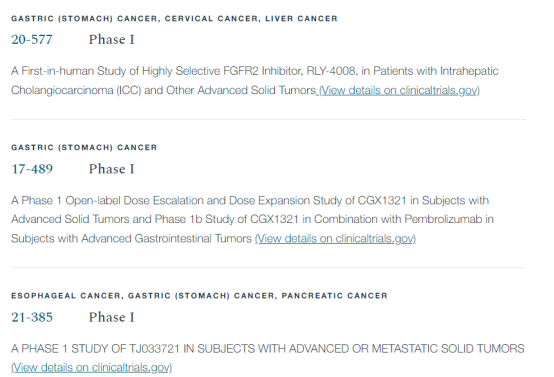Click Phase I label beside 21-385
Image resolution: width=554 pixels, height=377 pixels.
pyautogui.click(x=112, y=317)
